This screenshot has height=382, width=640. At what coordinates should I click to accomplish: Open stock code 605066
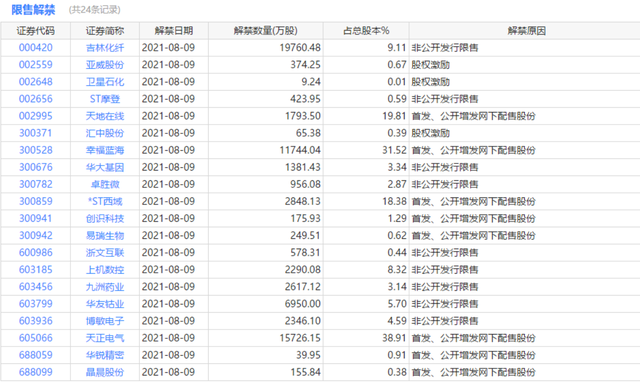tap(36, 338)
